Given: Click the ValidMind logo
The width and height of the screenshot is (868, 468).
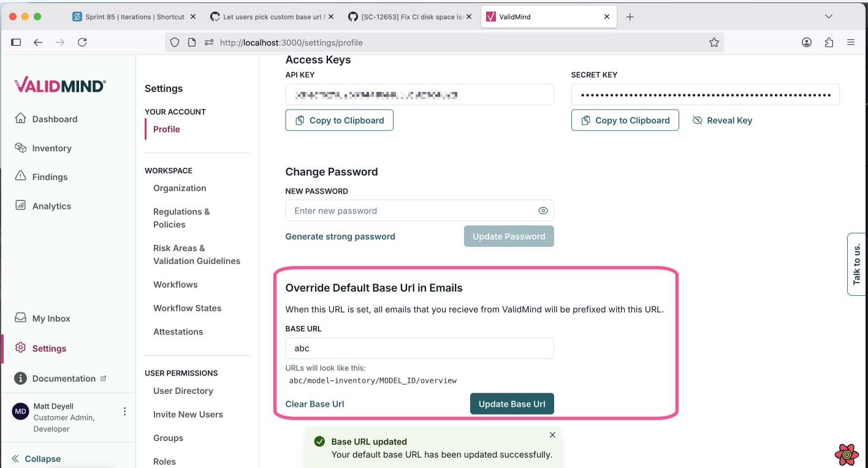Looking at the screenshot, I should tap(59, 85).
